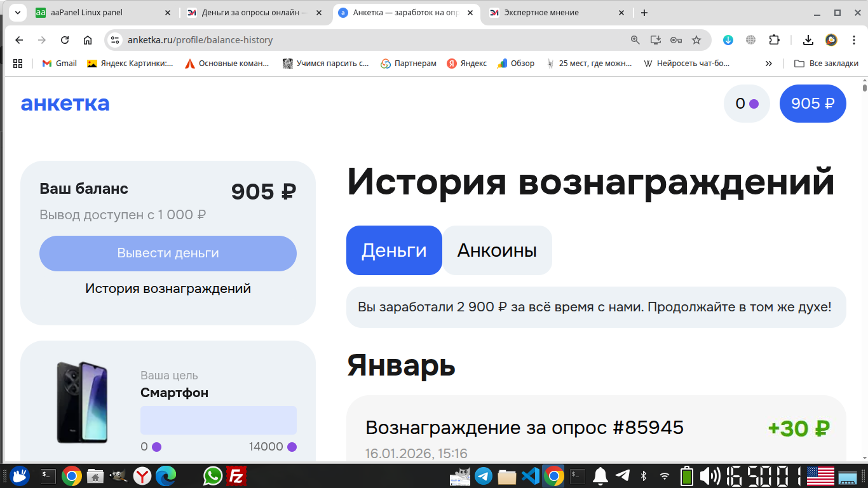Open Telegram from the taskbar
The image size is (868, 488).
coord(484,475)
